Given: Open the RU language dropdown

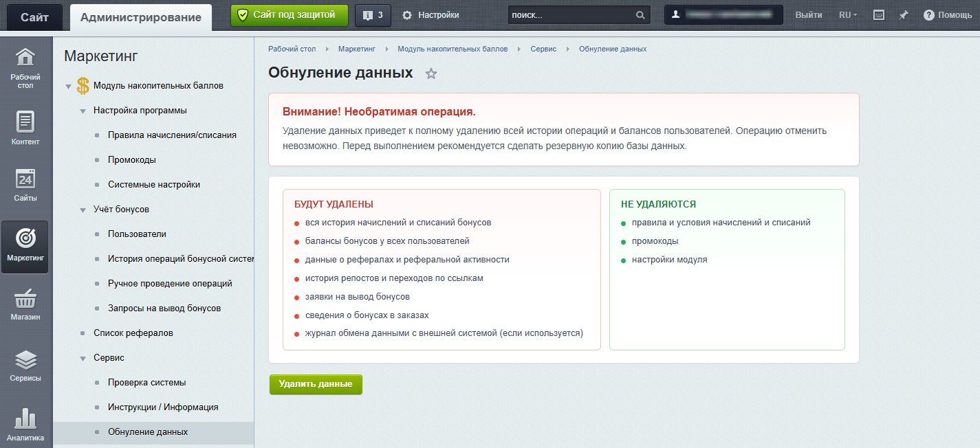Looking at the screenshot, I should [848, 15].
